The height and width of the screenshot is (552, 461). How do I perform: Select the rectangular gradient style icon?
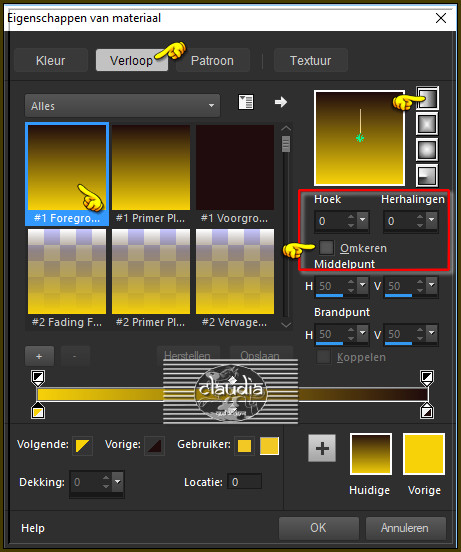click(x=427, y=124)
